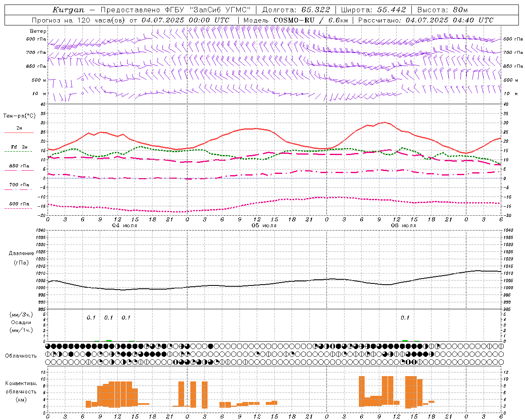Click the "700 гПа" temperature legend entry
Image resolution: width=525 pixels, height=420 pixels.
[19, 185]
